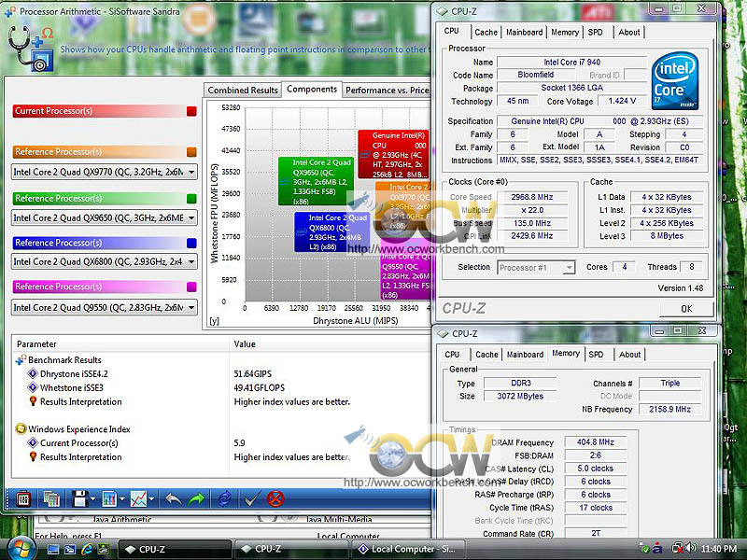Open Cache tab in lower CPU-Z window
The height and width of the screenshot is (560, 747).
point(486,355)
